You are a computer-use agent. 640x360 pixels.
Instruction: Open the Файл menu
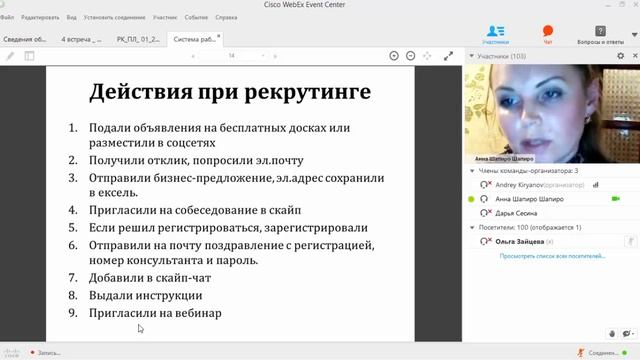pyautogui.click(x=7, y=18)
